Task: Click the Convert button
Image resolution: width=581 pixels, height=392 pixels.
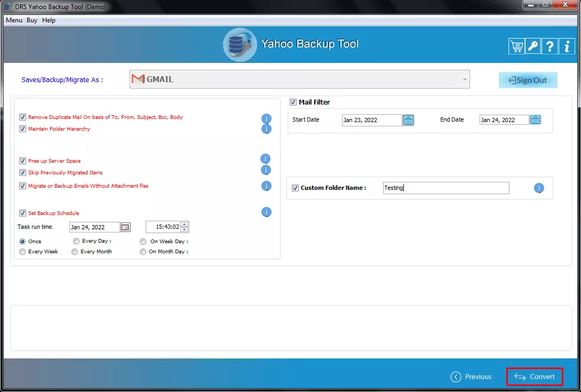Action: [x=535, y=377]
